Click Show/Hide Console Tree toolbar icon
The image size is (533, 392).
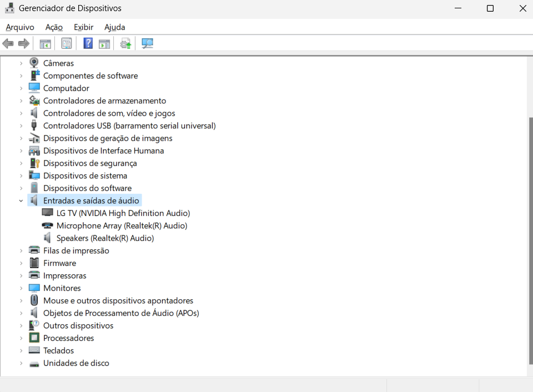point(45,43)
